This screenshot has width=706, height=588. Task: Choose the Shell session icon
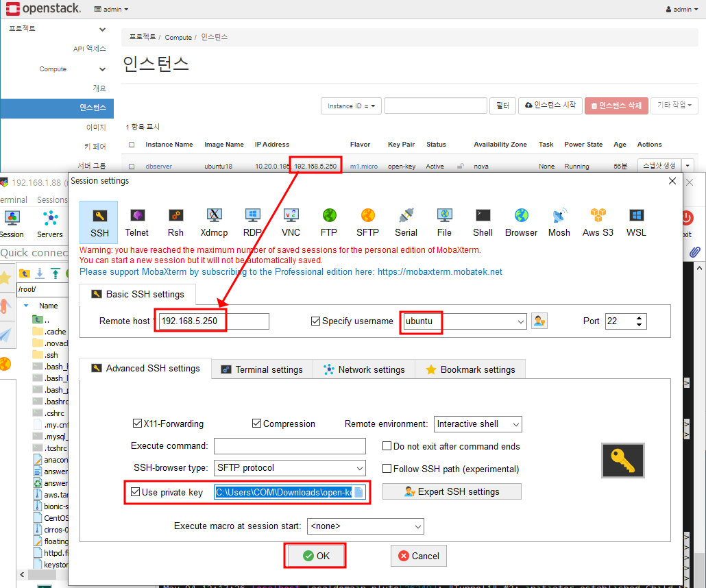483,222
